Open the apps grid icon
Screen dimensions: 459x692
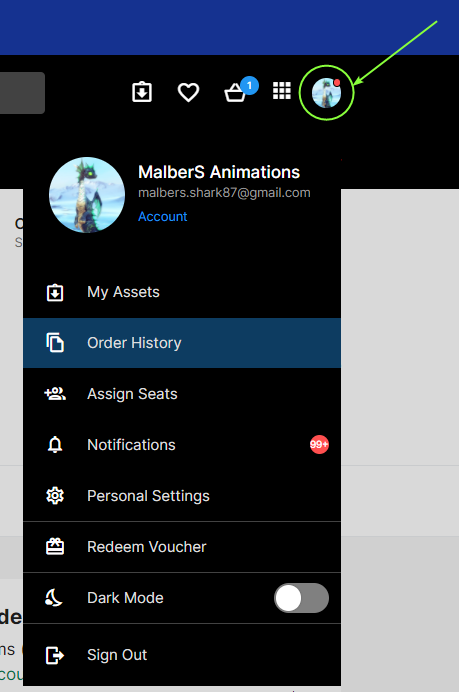282,91
